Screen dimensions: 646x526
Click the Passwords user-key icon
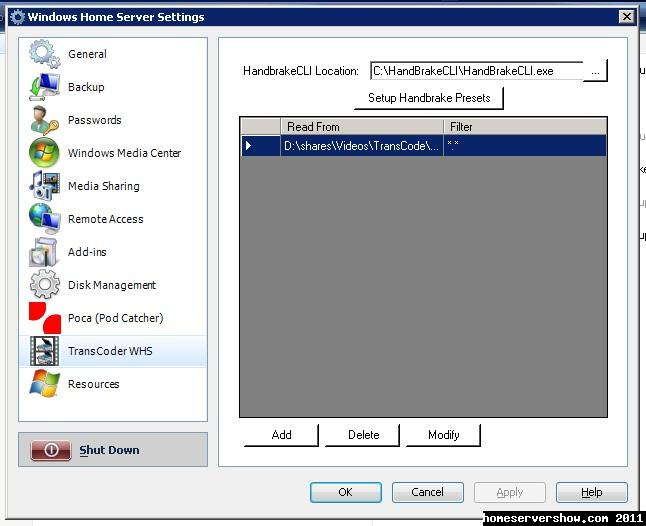[44, 120]
